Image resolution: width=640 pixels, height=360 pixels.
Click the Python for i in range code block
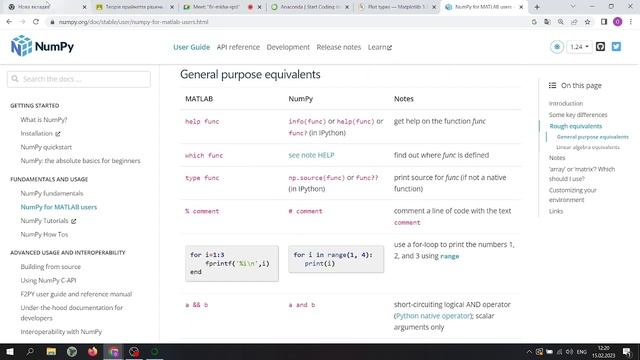click(x=336, y=259)
